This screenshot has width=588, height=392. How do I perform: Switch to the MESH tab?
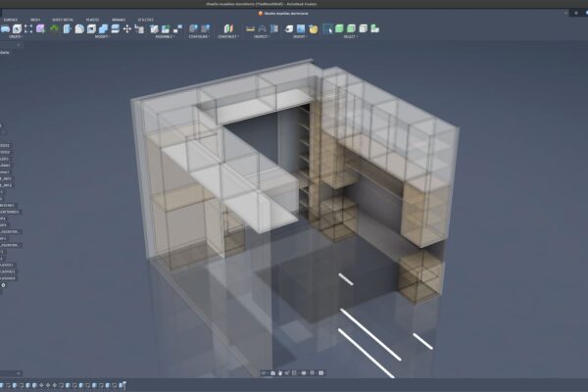[35, 20]
